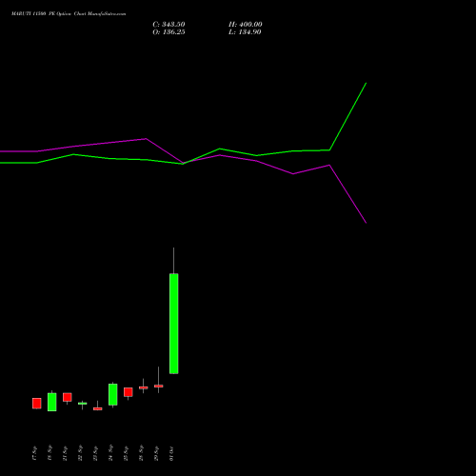Click the 25 Sep date label
The height and width of the screenshot is (476, 476).
click(126, 453)
